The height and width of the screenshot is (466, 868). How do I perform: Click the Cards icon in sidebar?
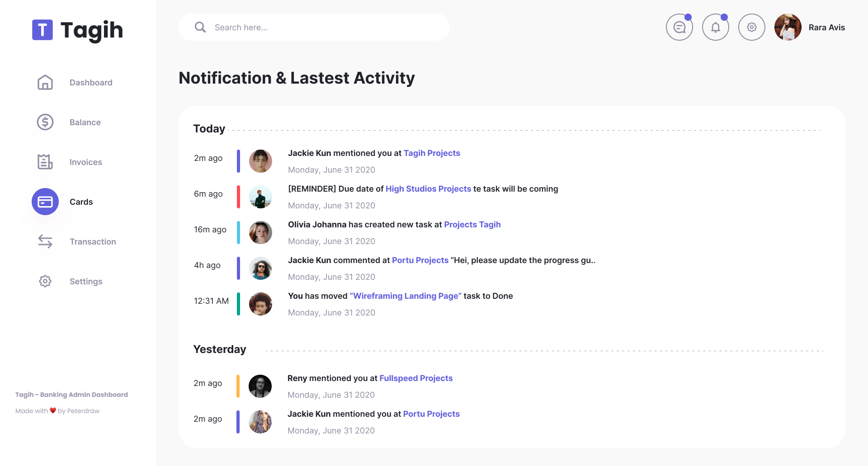(x=45, y=202)
